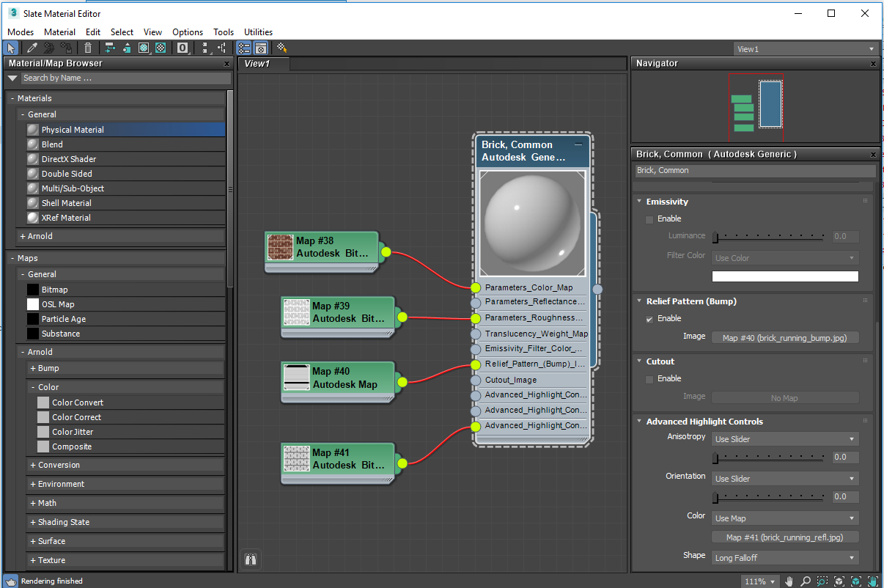Disable Relief Pattern (Bump) Enable checkbox
Image resolution: width=884 pixels, height=588 pixels.
(649, 319)
